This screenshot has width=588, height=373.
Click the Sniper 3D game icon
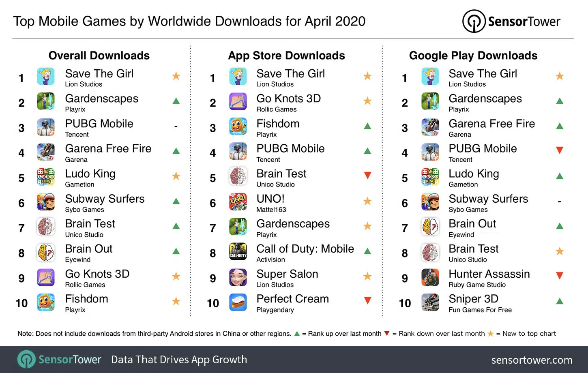[x=430, y=302]
